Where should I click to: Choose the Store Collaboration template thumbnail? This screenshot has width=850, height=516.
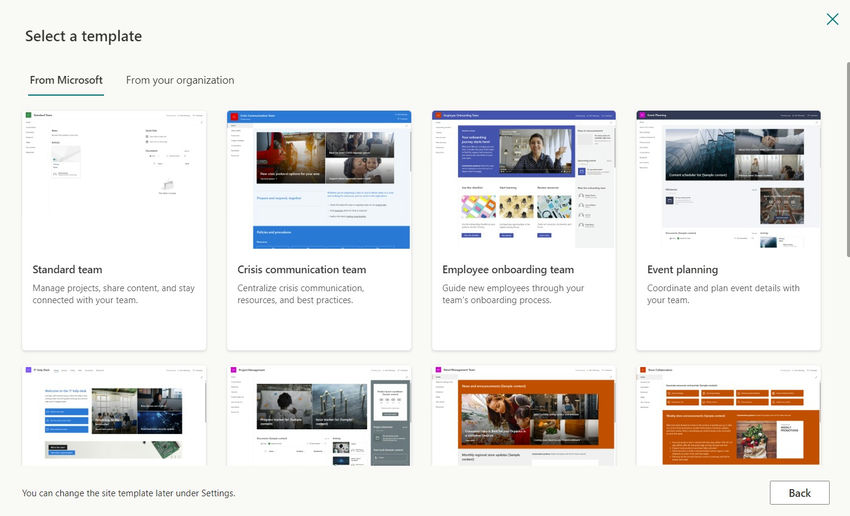click(729, 415)
